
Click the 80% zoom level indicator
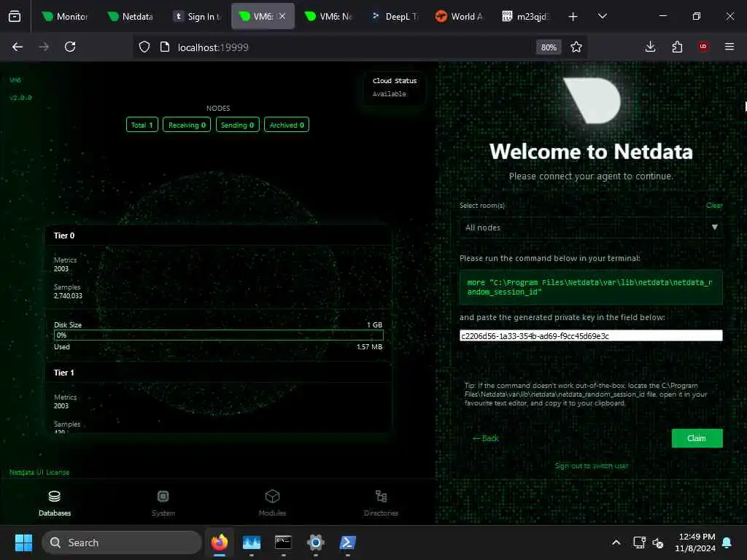click(549, 47)
